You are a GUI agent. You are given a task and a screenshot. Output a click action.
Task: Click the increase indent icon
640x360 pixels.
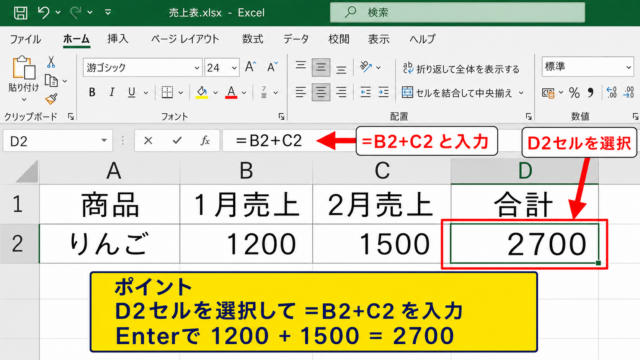click(x=384, y=93)
